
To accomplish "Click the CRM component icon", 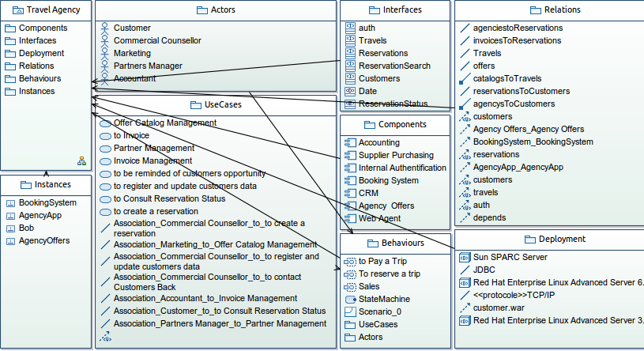I will pyautogui.click(x=350, y=193).
